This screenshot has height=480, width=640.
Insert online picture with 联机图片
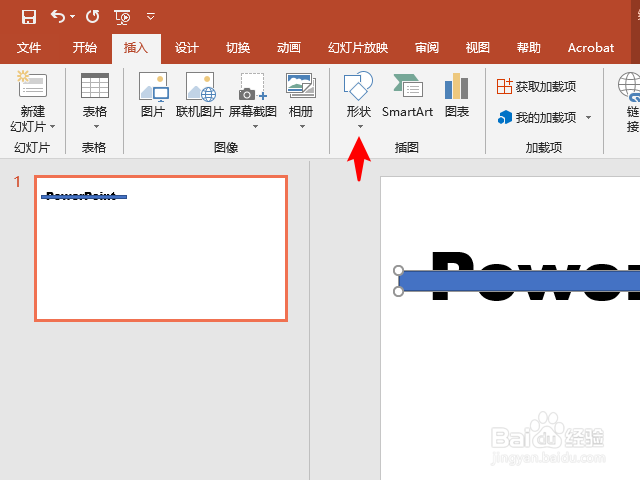tap(200, 87)
